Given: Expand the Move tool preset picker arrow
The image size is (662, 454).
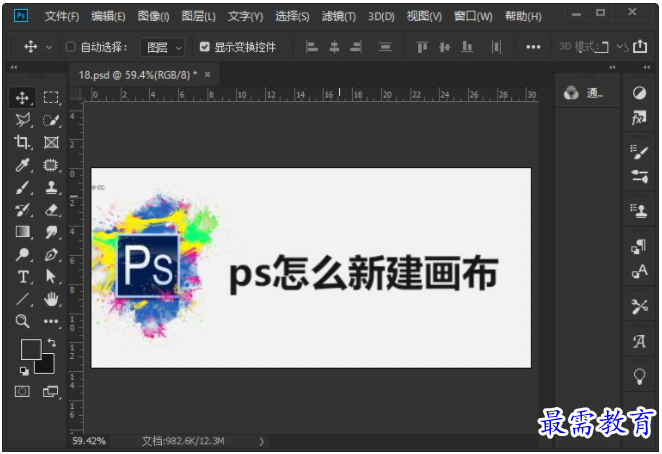Looking at the screenshot, I should pyautogui.click(x=49, y=47).
